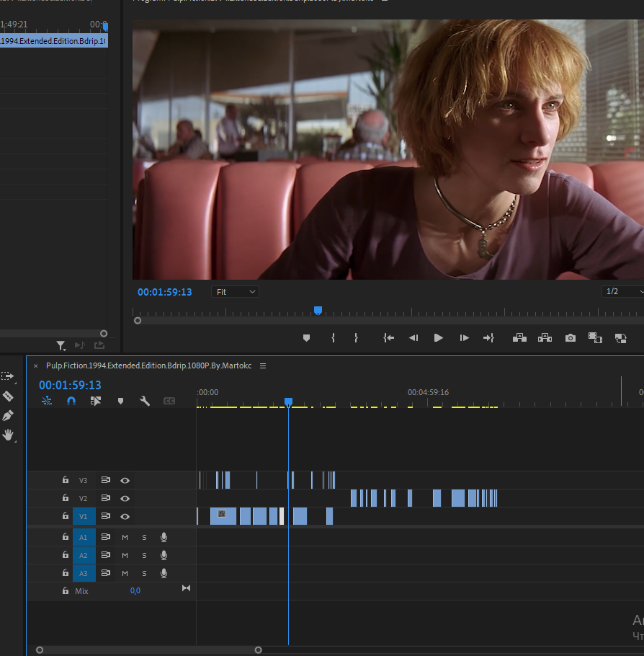This screenshot has width=644, height=656.
Task: Mute audio track A3
Action: tap(125, 573)
